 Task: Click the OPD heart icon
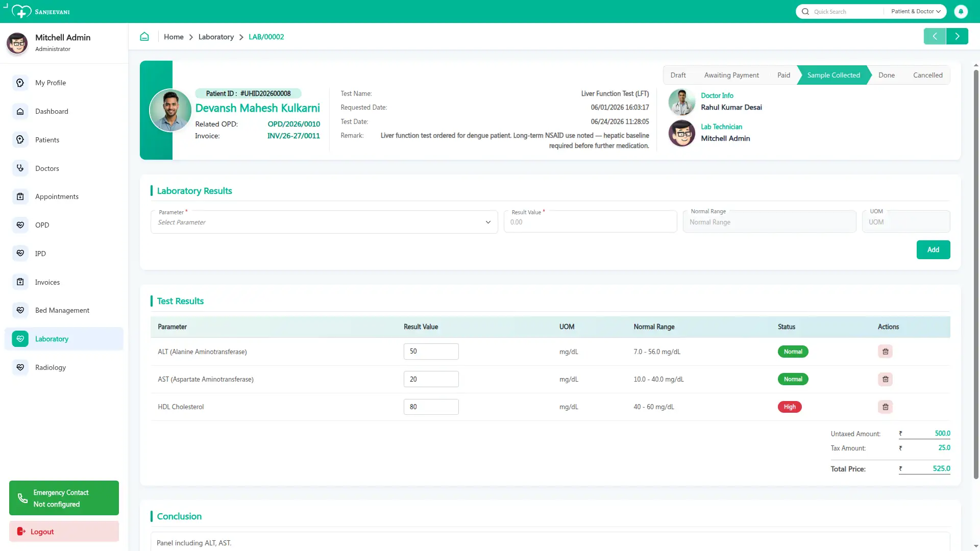pos(20,225)
